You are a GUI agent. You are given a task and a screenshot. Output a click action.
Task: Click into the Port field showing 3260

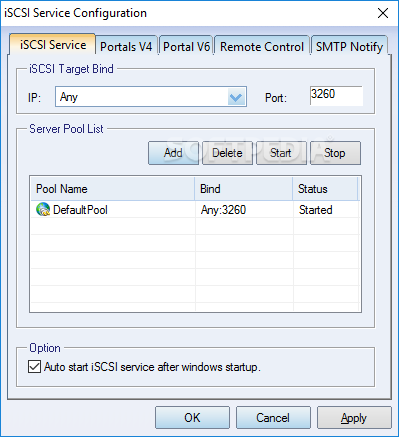point(336,96)
